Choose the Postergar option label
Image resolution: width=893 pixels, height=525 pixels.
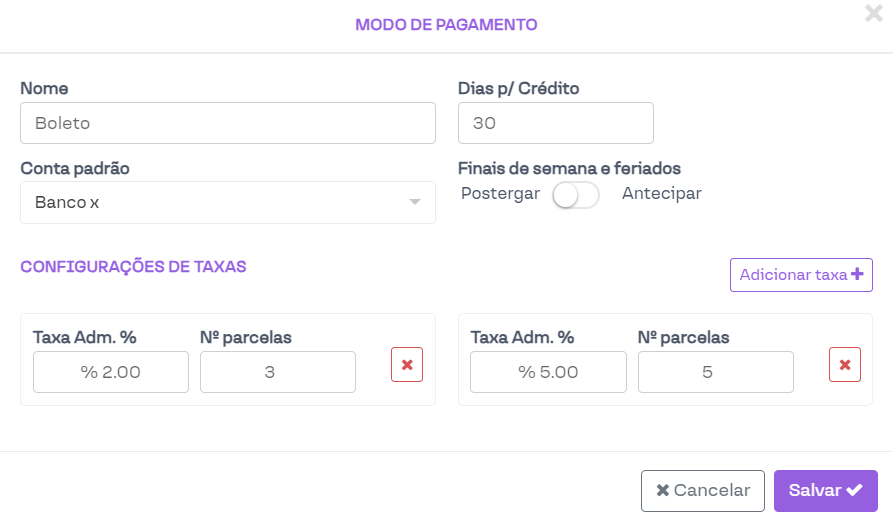[x=500, y=194]
